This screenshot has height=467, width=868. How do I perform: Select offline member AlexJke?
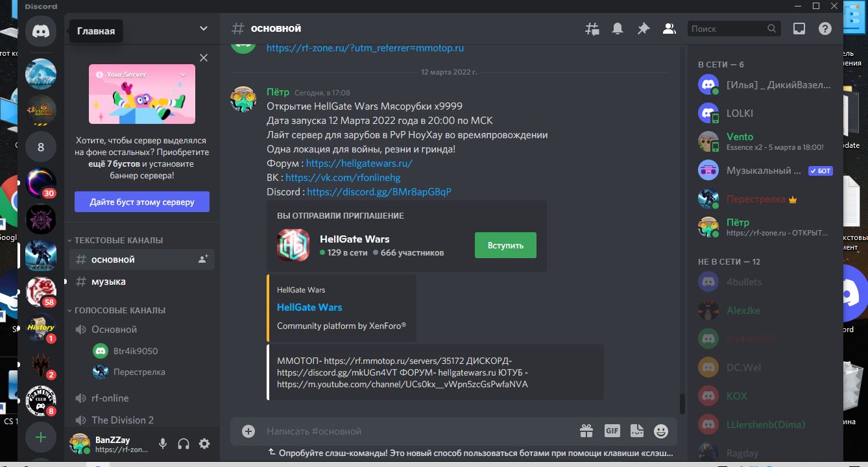tap(766, 310)
